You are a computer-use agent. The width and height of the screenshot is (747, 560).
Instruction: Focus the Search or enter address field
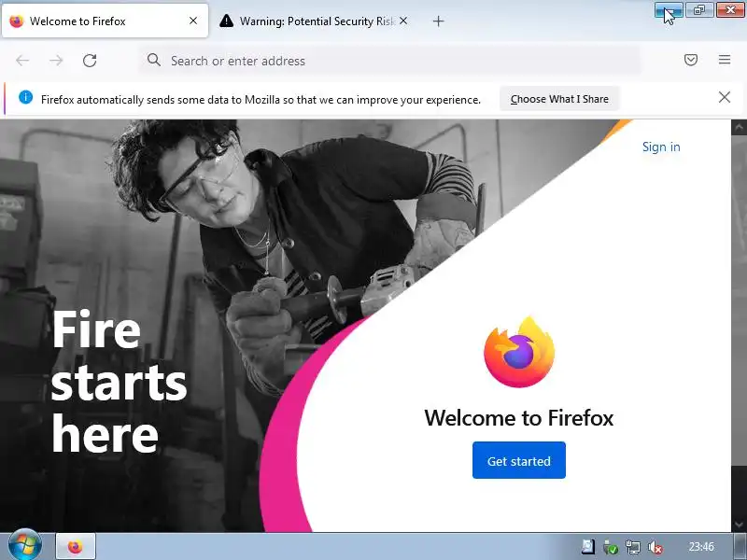click(389, 61)
